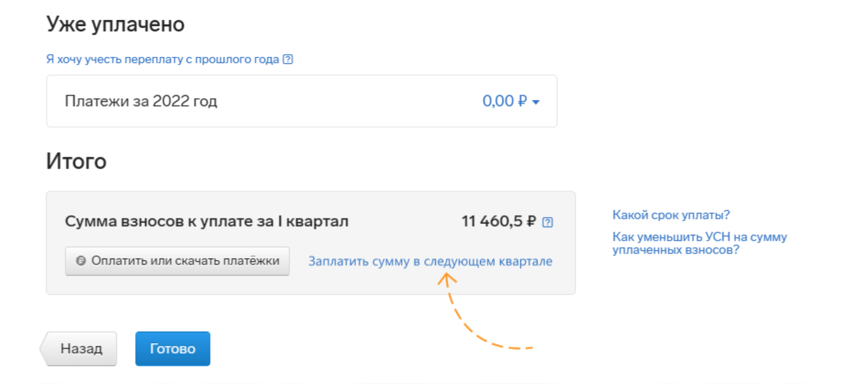
Task: Click the blue Готово button
Action: 173,349
